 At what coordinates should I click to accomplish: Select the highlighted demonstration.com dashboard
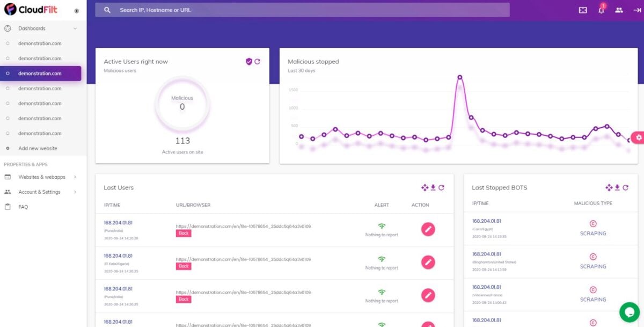pos(41,74)
